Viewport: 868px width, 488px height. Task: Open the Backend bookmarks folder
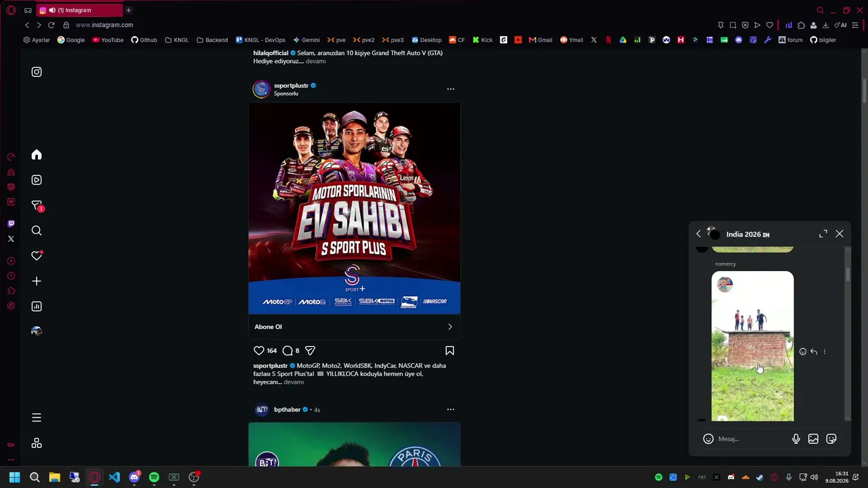(212, 40)
